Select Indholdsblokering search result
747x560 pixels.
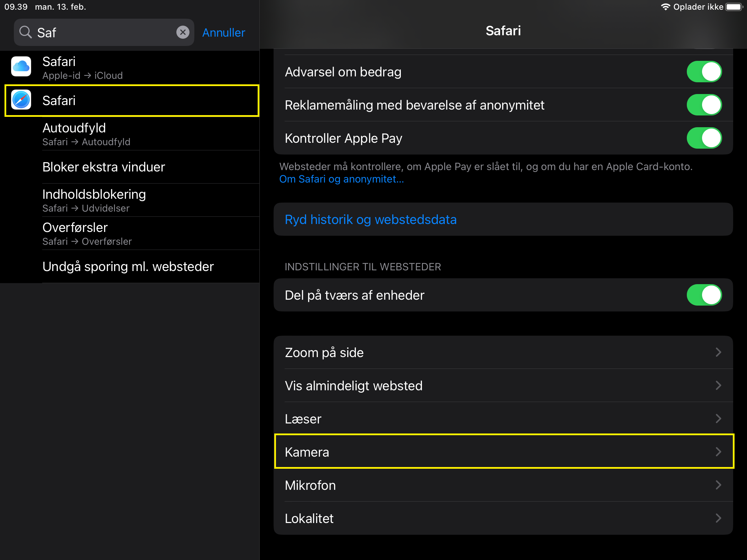[x=130, y=200]
